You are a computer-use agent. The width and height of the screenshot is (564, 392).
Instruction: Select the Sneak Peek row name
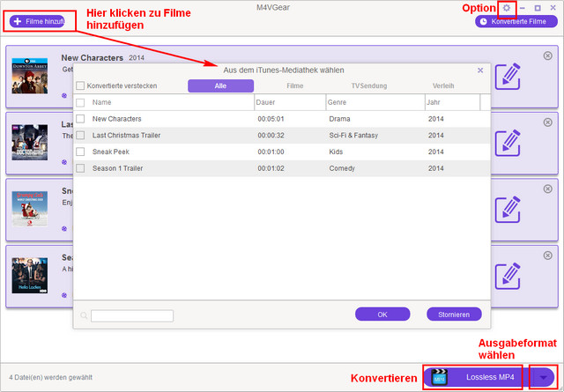coord(111,152)
